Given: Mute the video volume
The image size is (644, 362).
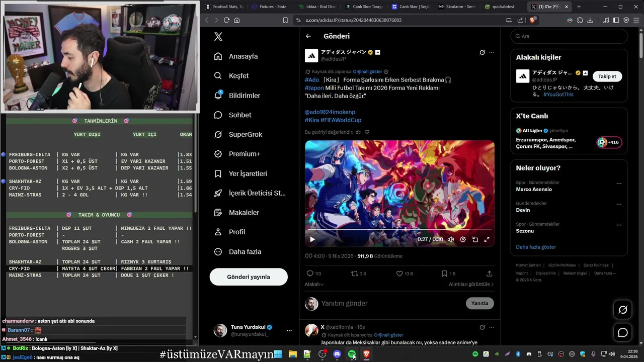Looking at the screenshot, I should pyautogui.click(x=451, y=239).
